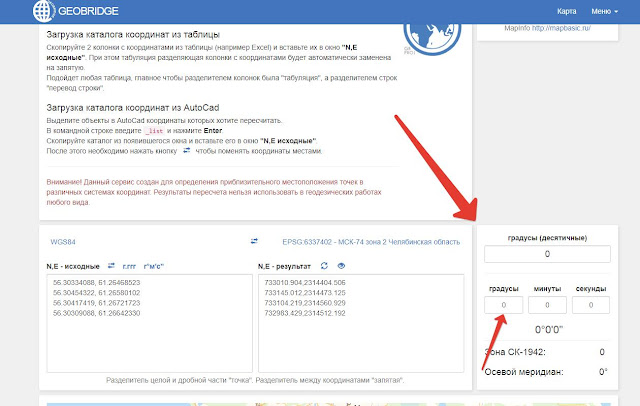Click the swap icon in AutoCad instructions

tap(187, 151)
